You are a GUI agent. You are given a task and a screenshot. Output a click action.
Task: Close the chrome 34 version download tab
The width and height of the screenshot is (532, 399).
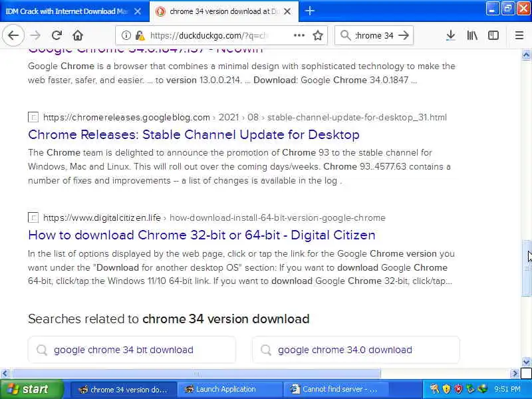tap(287, 11)
